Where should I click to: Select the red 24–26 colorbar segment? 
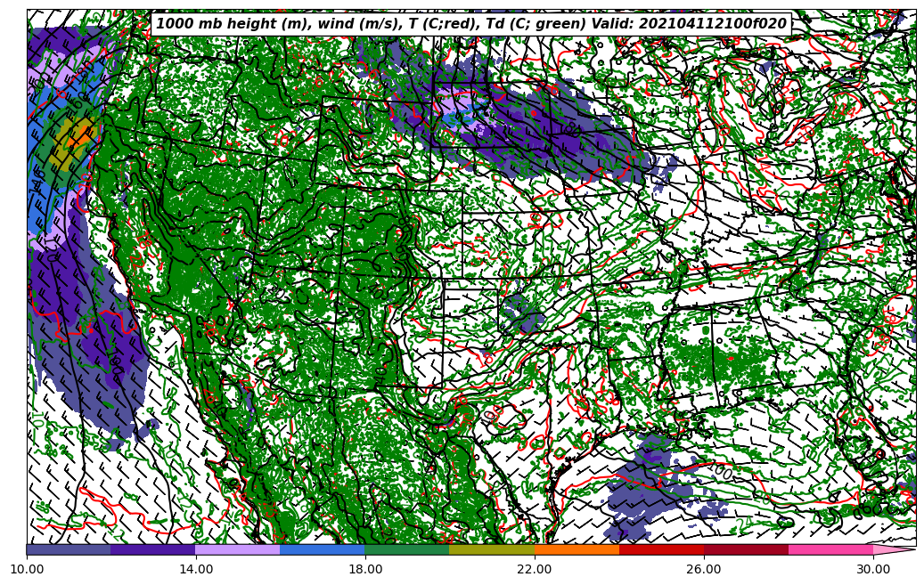pos(661,549)
